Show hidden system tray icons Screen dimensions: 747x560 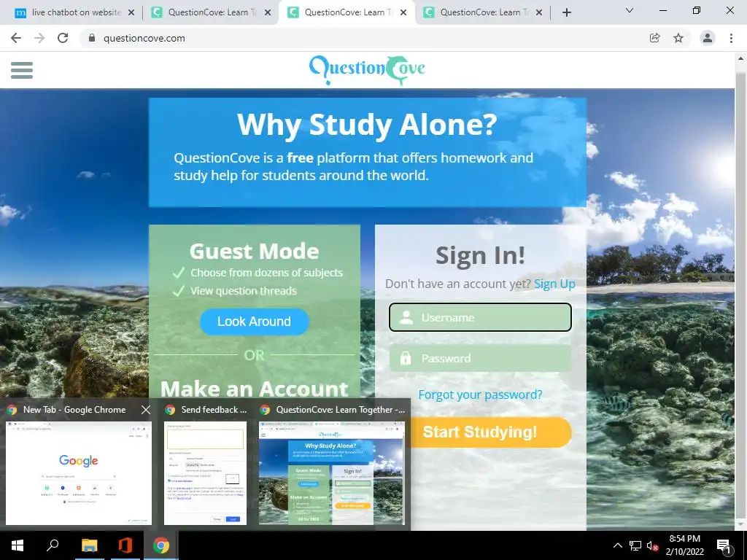[x=617, y=545]
